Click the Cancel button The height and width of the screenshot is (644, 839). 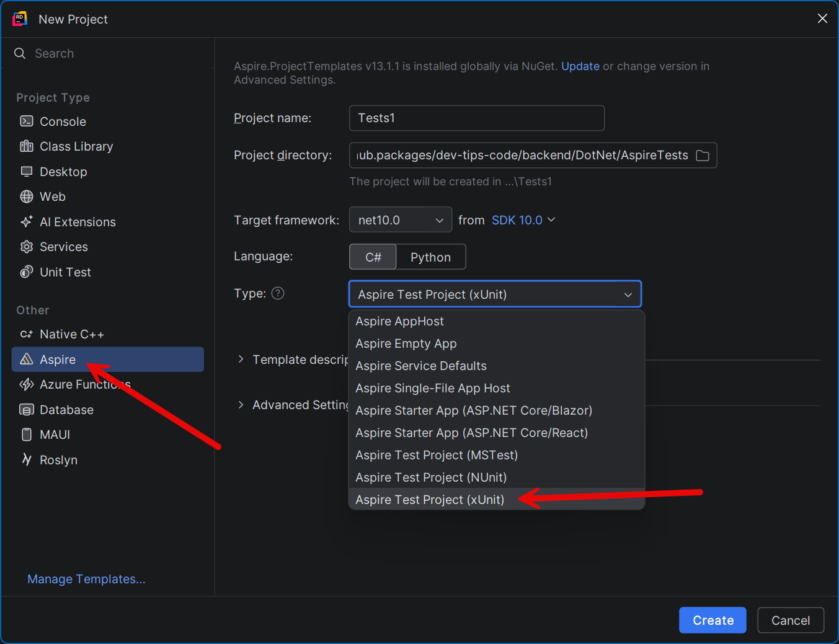pos(791,620)
